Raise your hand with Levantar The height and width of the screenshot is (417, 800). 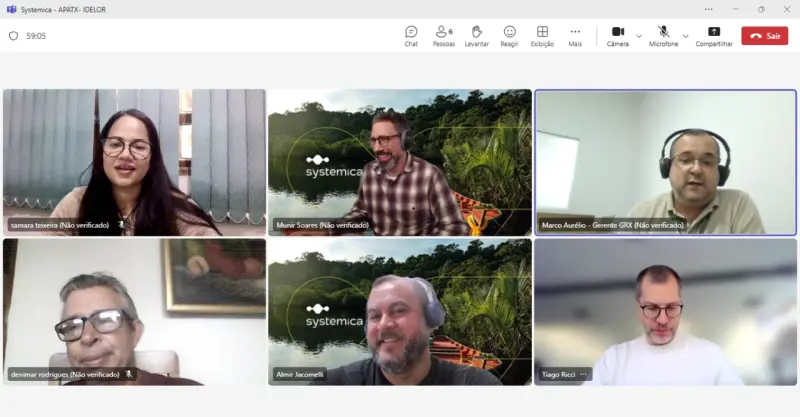[477, 36]
